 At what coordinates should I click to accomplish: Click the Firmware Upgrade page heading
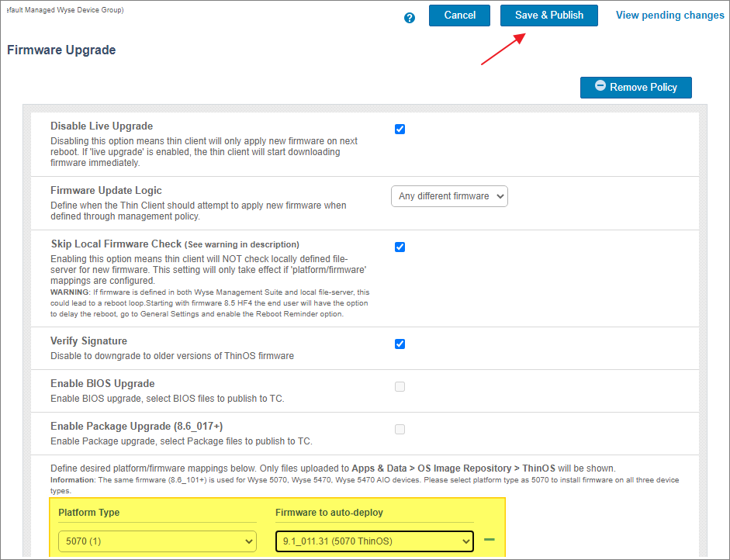tap(61, 50)
